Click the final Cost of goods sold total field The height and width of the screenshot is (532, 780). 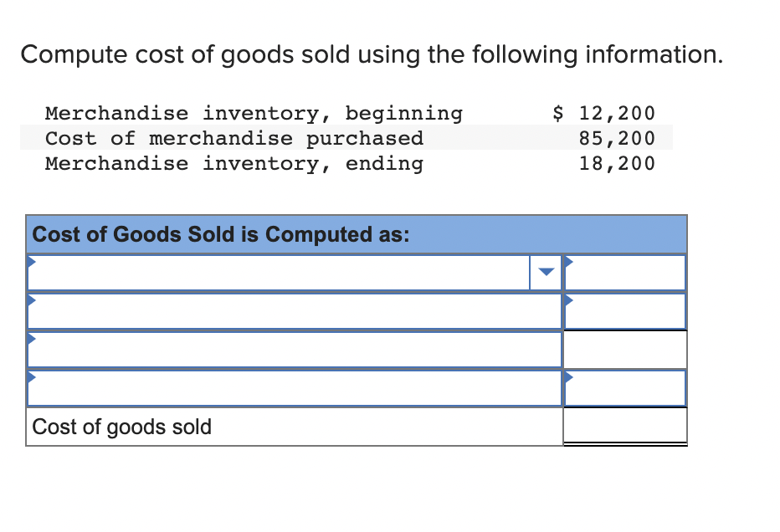tap(625, 427)
